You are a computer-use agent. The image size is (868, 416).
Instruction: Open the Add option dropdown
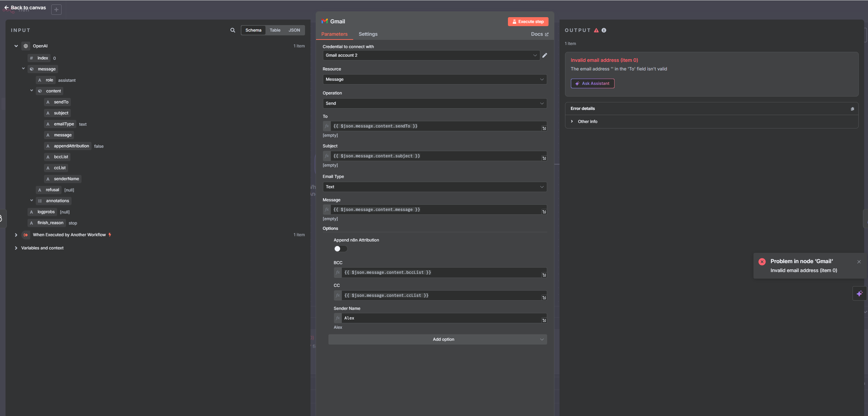(437, 339)
